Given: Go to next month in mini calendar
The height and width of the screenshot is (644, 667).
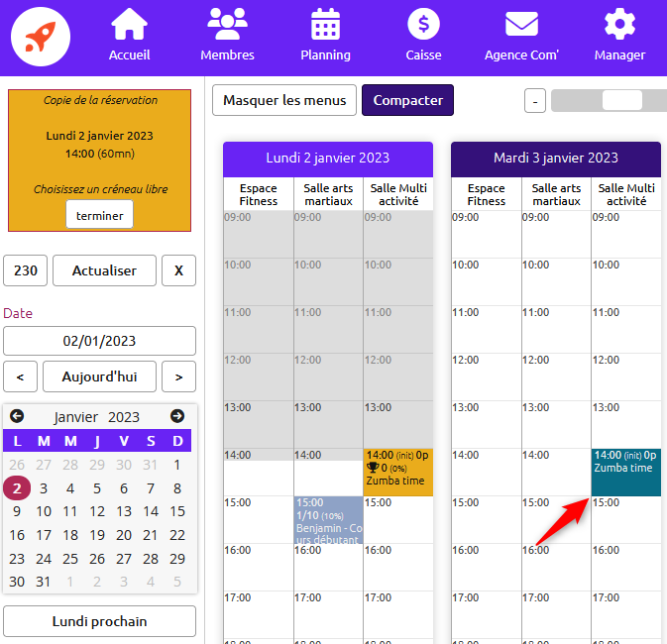Looking at the screenshot, I should (x=177, y=416).
